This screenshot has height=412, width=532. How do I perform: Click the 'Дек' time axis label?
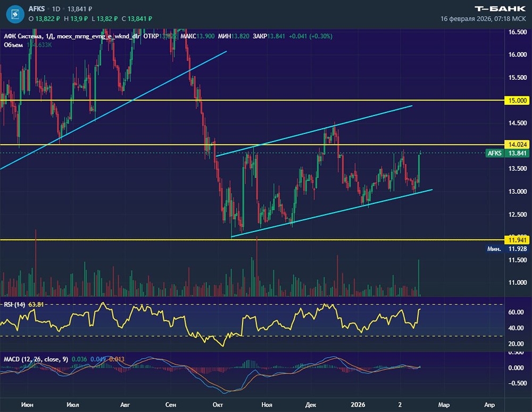pos(311,405)
